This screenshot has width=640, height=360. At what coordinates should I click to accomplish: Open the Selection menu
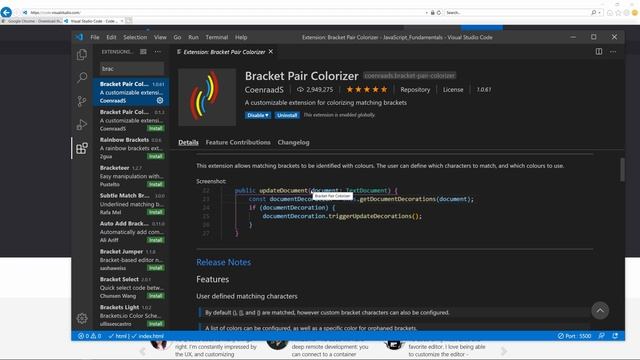[135, 37]
